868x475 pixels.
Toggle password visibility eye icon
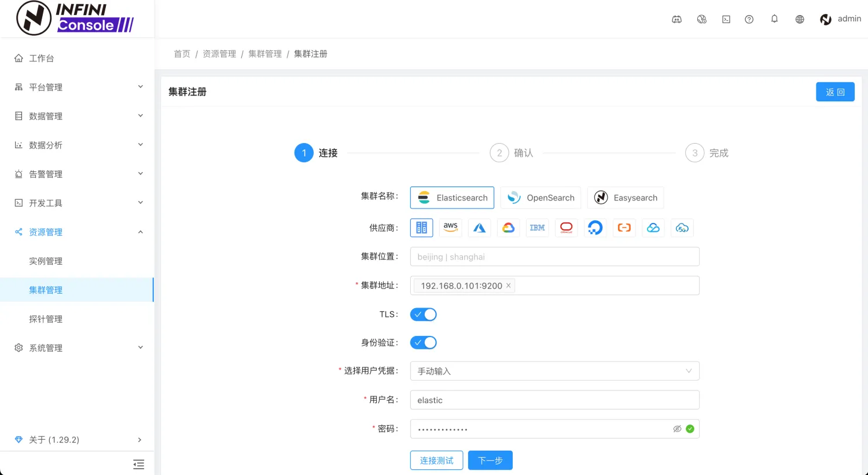coord(677,429)
